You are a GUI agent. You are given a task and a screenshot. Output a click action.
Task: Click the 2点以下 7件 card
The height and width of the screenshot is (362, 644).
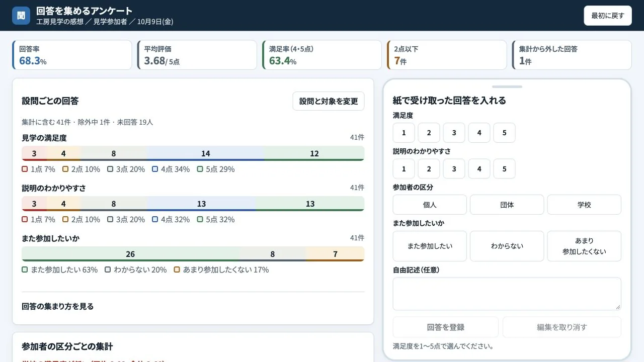point(447,55)
